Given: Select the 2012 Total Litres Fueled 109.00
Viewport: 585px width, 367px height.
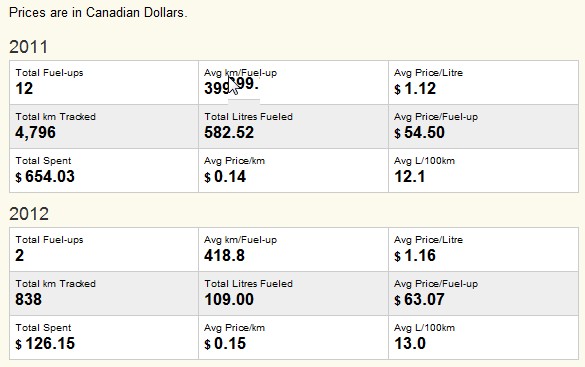Looking at the screenshot, I should pyautogui.click(x=229, y=299).
